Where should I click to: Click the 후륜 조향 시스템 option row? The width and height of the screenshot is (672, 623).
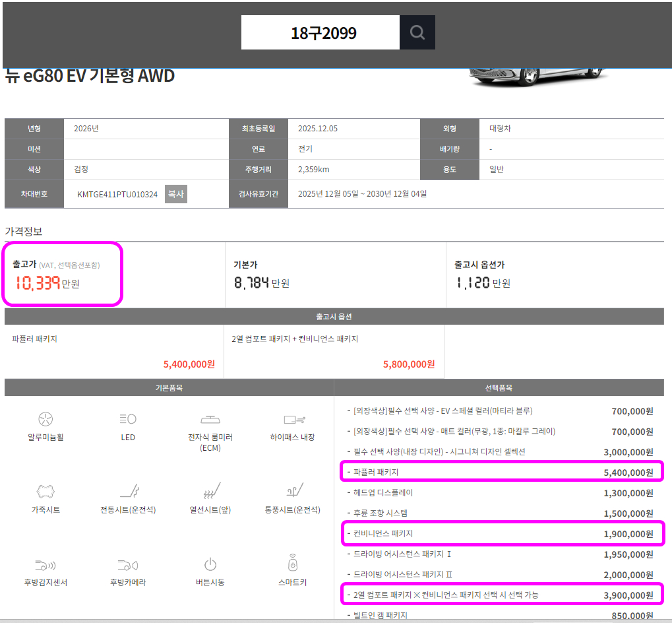(x=500, y=513)
